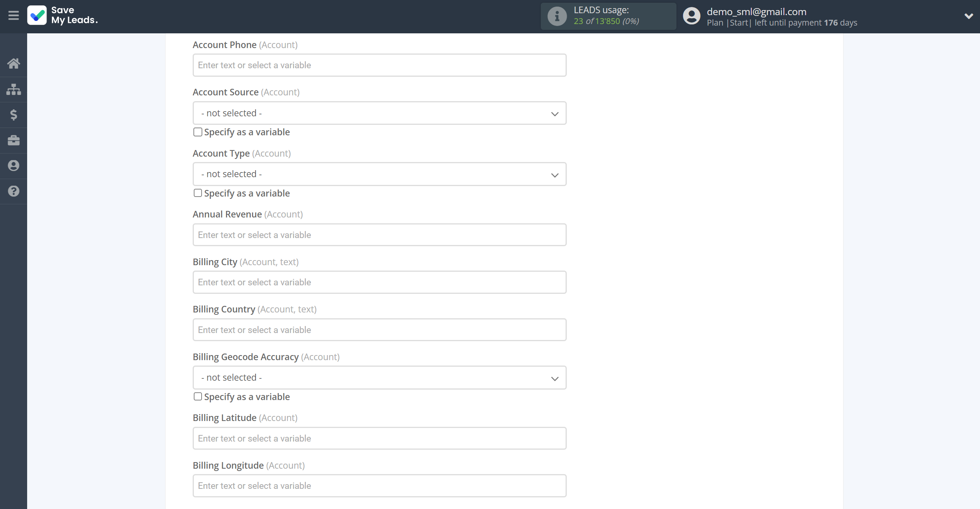This screenshot has height=509, width=980.
Task: Expand the account menu chevron
Action: [968, 16]
